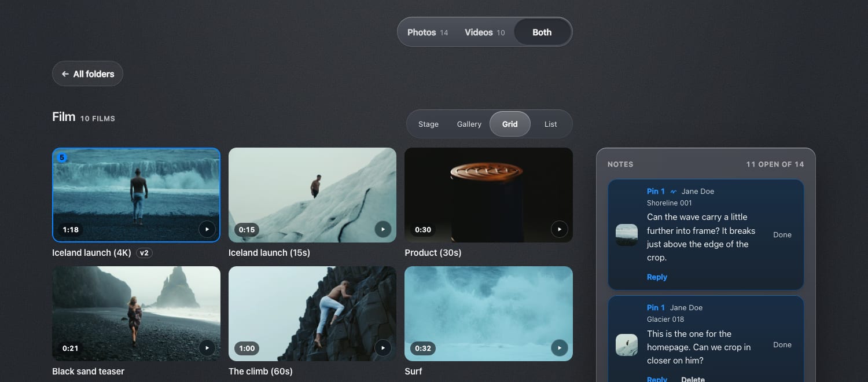The height and width of the screenshot is (382, 868).
Task: Play the Iceland launch (15s) video
Action: 383,229
